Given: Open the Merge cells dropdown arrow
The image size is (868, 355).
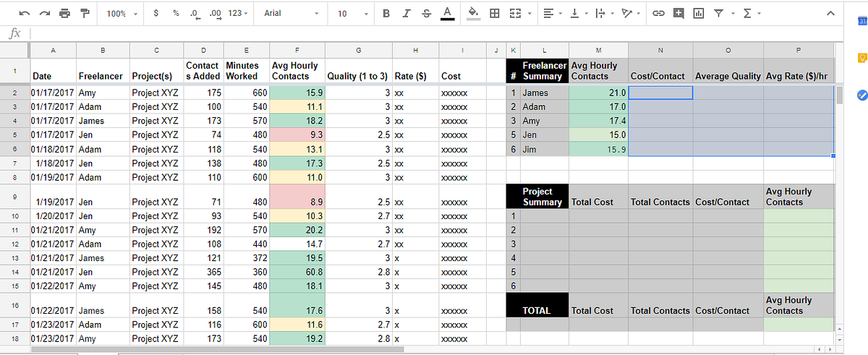Looking at the screenshot, I should 528,14.
